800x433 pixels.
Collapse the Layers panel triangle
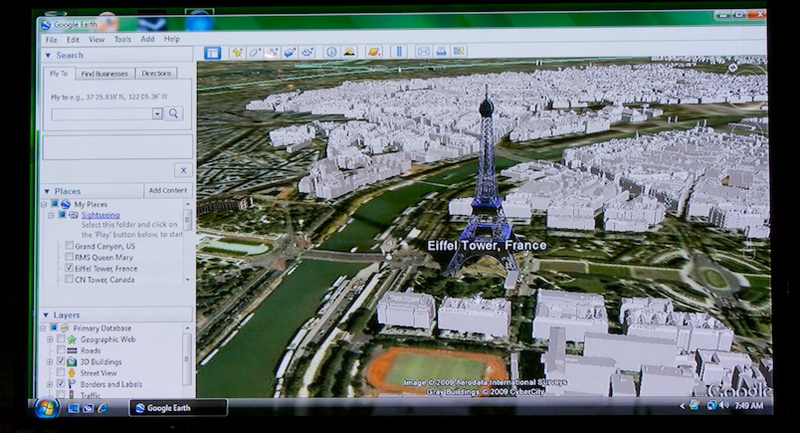46,315
